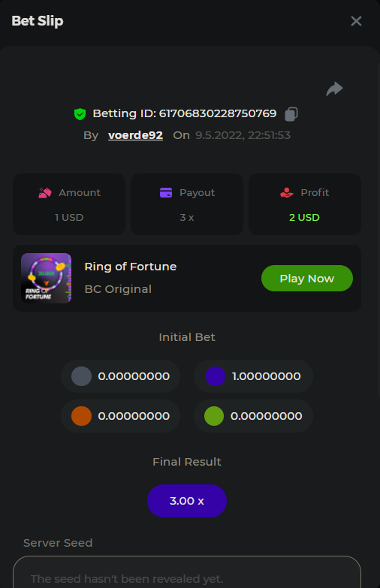Screen dimensions: 380x588
Task: Click the 1.00000000 purple bet amount
Action: [267, 376]
